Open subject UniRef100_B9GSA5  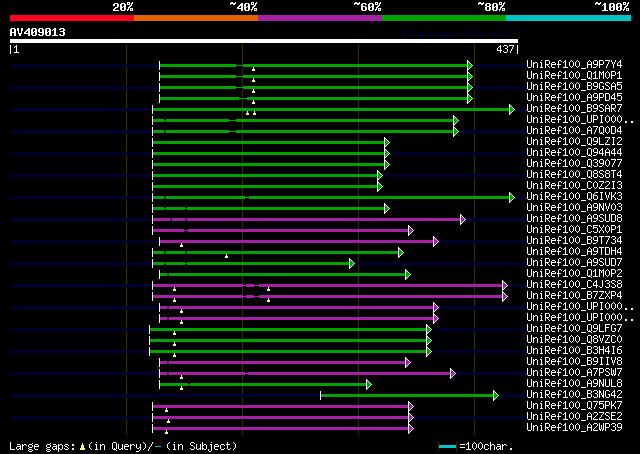coord(574,86)
